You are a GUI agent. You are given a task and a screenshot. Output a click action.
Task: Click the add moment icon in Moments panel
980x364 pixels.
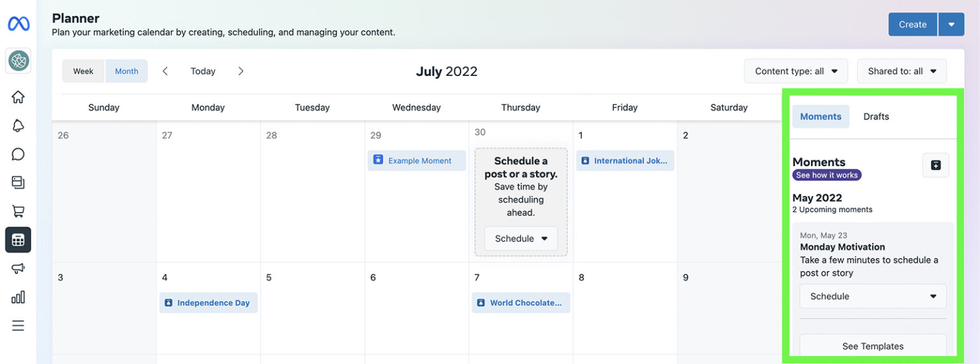click(x=935, y=165)
